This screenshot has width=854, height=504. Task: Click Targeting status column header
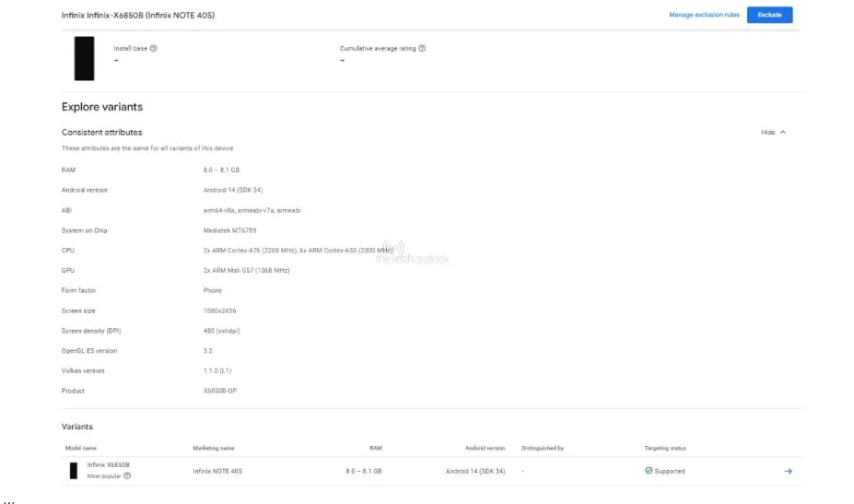(665, 448)
